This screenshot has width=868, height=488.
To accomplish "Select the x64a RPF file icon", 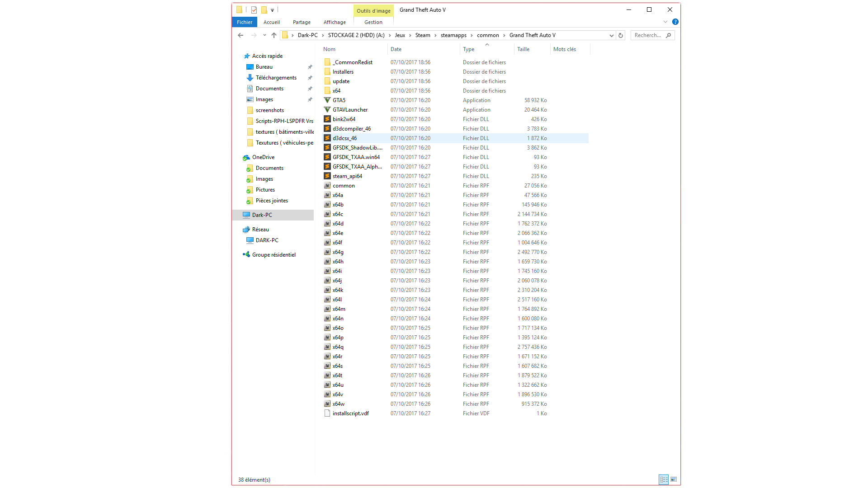I will click(x=327, y=195).
